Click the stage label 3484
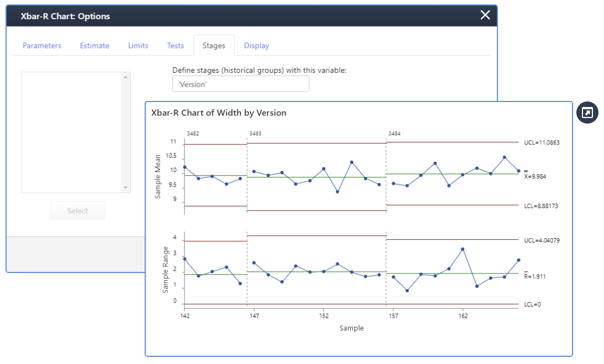The height and width of the screenshot is (364, 604). 394,133
